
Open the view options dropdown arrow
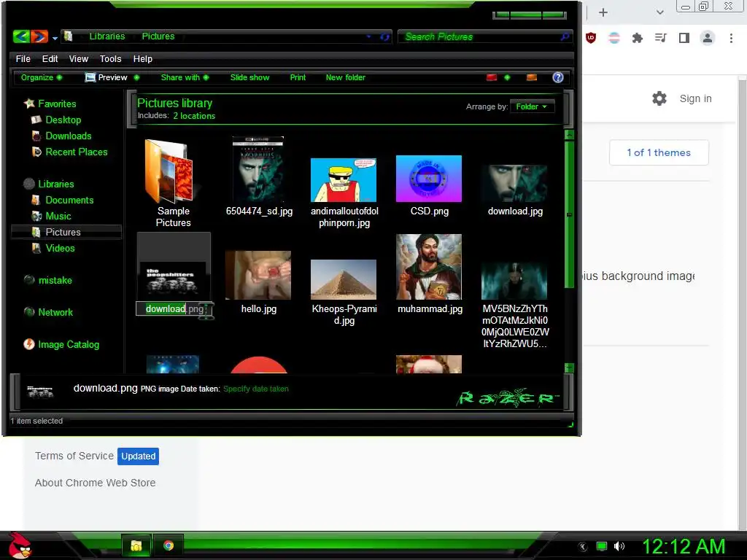click(507, 77)
